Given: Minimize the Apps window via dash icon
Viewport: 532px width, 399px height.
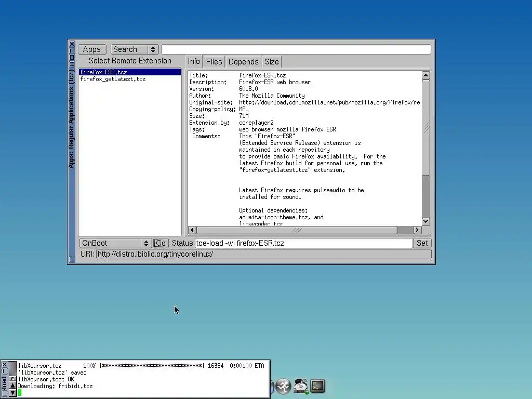Looking at the screenshot, I should 72,50.
